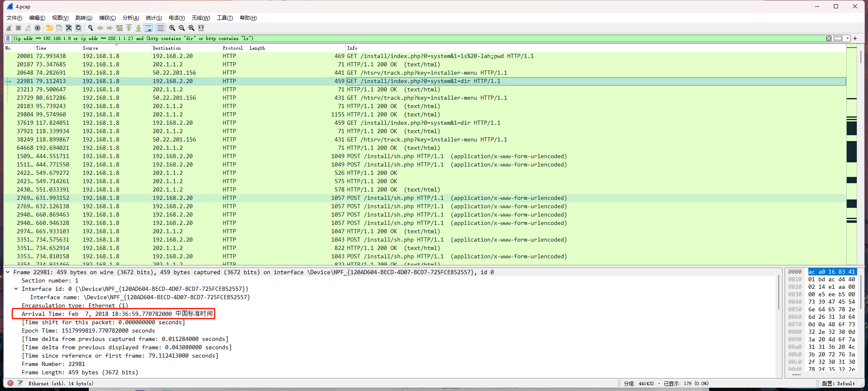This screenshot has height=391, width=868.
Task: Jump to the first packet icon
Action: click(x=129, y=28)
